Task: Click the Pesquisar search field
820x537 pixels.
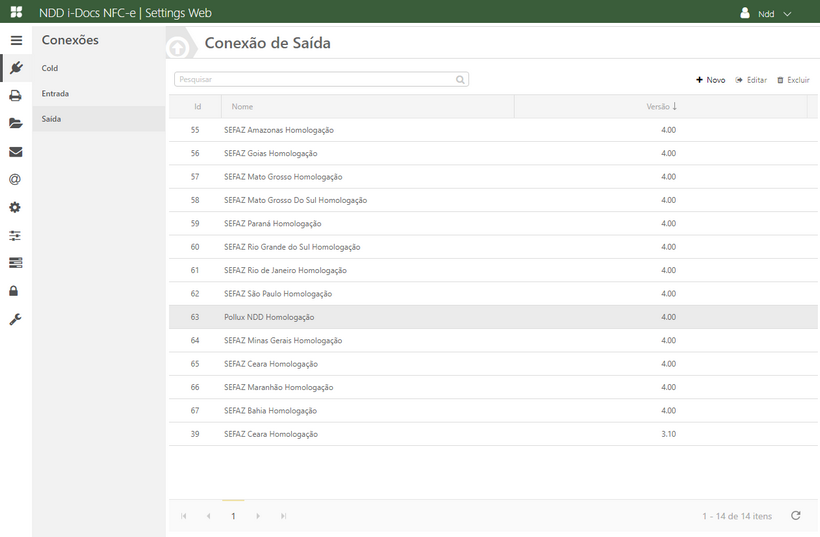Action: click(x=313, y=79)
